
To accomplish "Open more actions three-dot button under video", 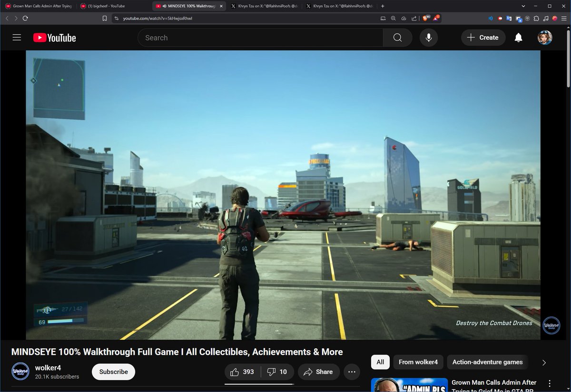I will (352, 372).
